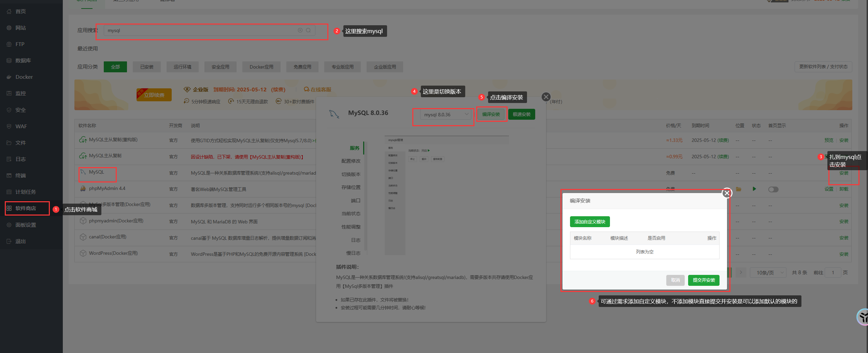Click 添加自定义模块 add custom module button
This screenshot has height=353, width=868.
click(590, 222)
